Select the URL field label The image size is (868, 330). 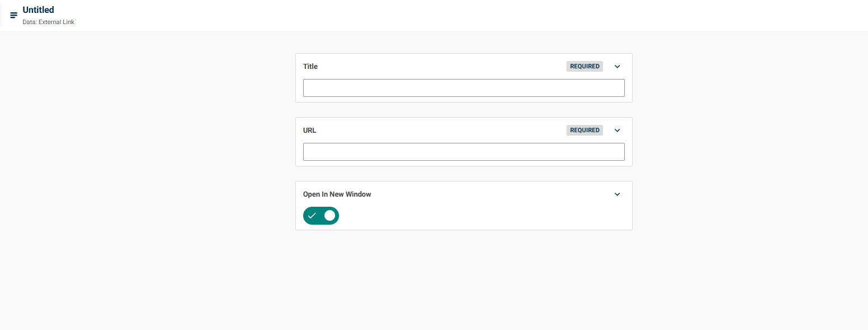tap(310, 131)
